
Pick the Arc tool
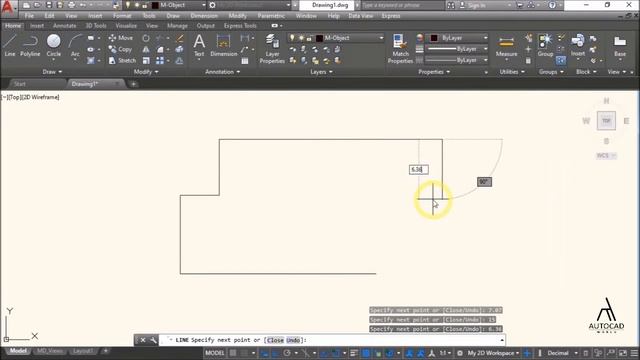pos(75,46)
